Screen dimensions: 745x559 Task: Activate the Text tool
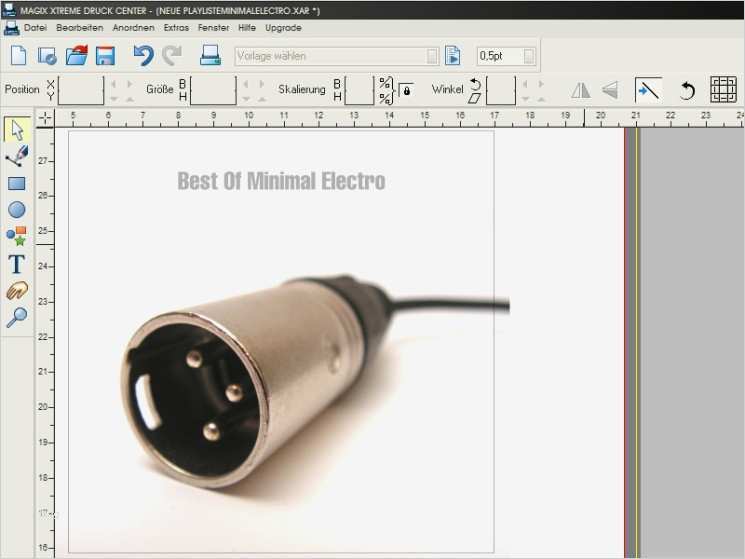17,264
